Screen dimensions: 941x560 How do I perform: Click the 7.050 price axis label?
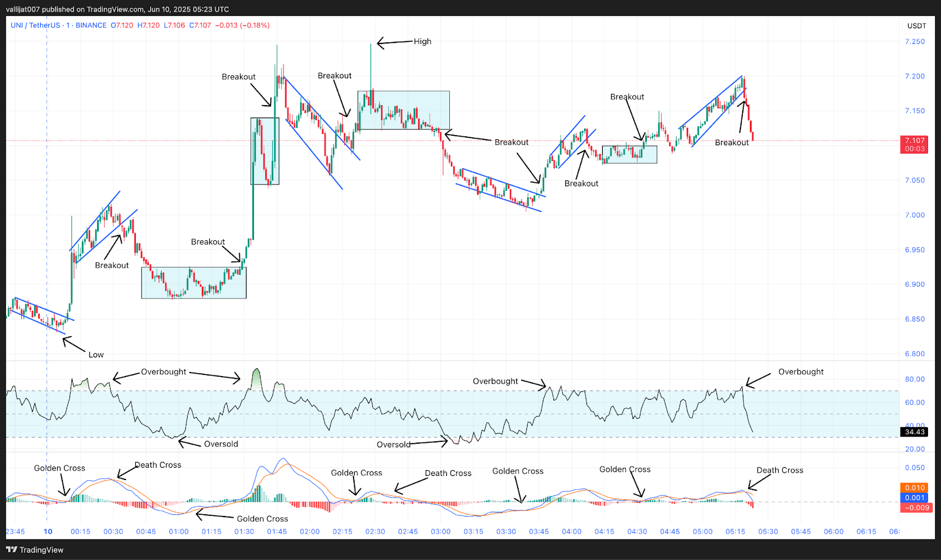(x=915, y=180)
